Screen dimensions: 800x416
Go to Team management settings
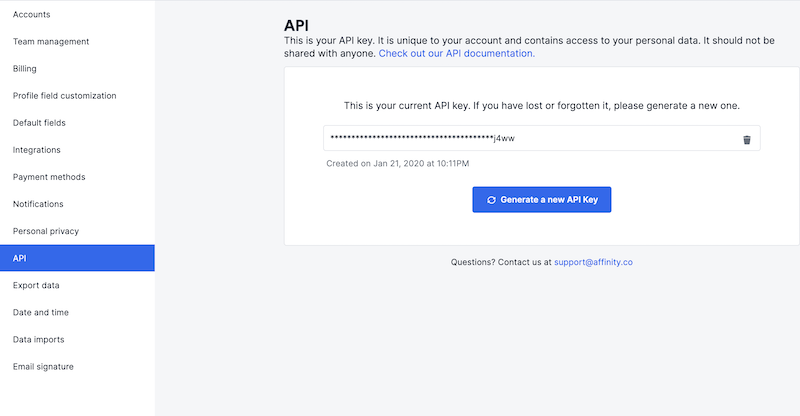[x=51, y=42]
